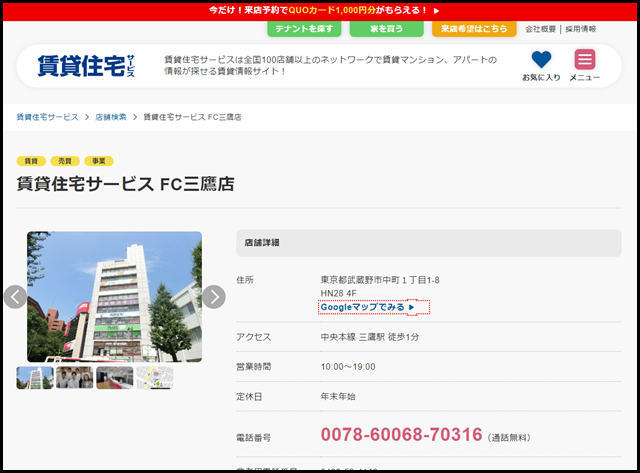Viewport: 640px width, 473px height.
Task: Click business hours 10:00～19:00
Action: coord(348,367)
